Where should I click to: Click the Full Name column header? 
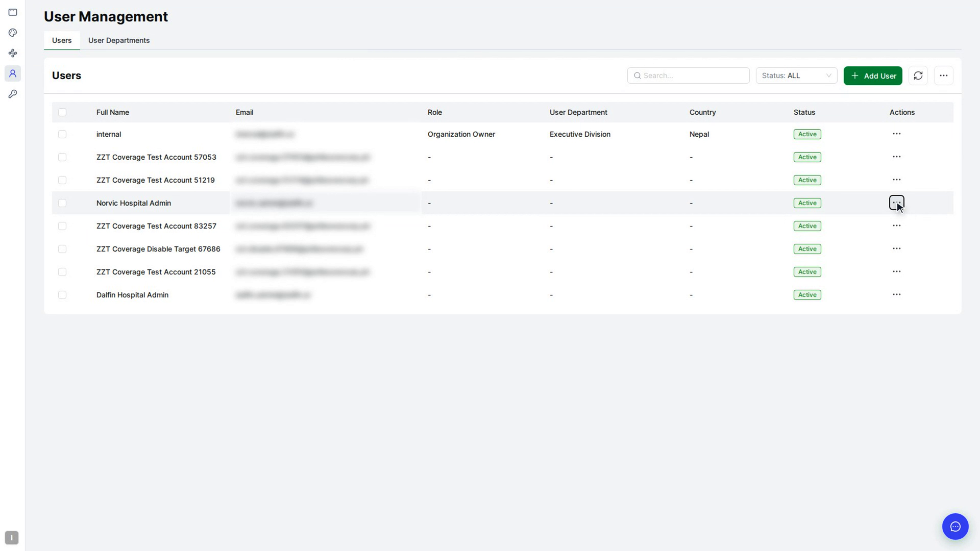113,112
